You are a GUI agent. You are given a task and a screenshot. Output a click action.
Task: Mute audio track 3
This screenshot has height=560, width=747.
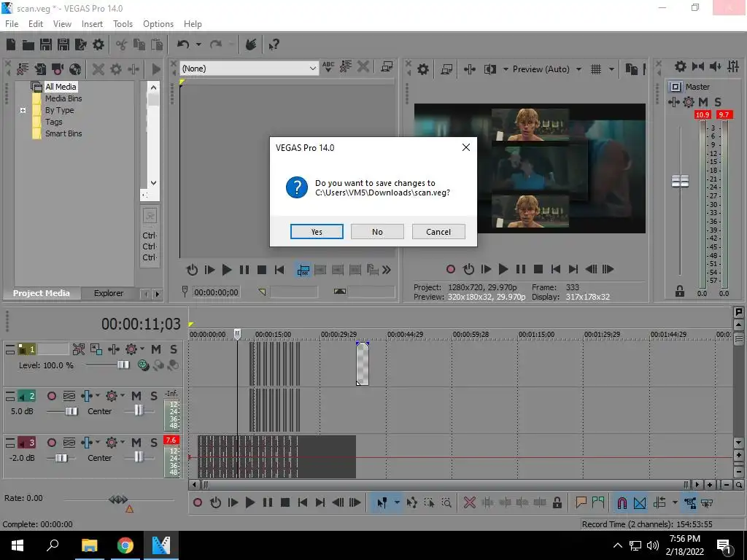pyautogui.click(x=136, y=443)
